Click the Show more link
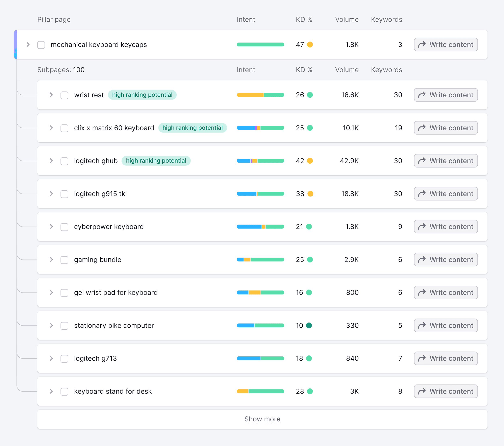504x446 pixels. (x=262, y=419)
